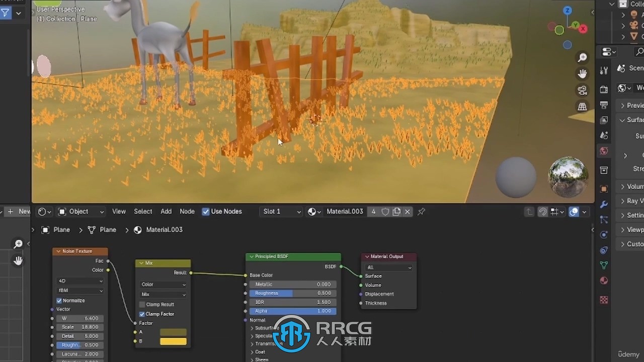644x362 pixels.
Task: Toggle the node snapping magnet icon
Action: coord(542,212)
